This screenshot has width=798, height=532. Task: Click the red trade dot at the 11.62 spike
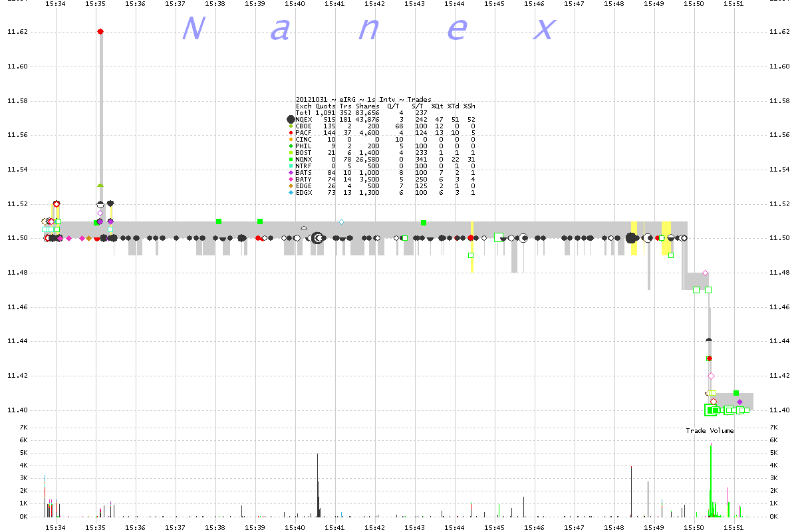(x=100, y=31)
